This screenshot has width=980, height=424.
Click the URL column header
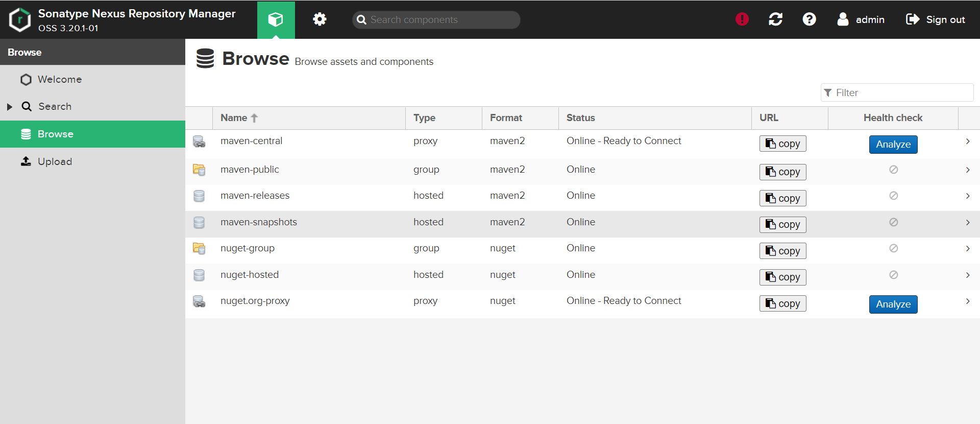790,118
